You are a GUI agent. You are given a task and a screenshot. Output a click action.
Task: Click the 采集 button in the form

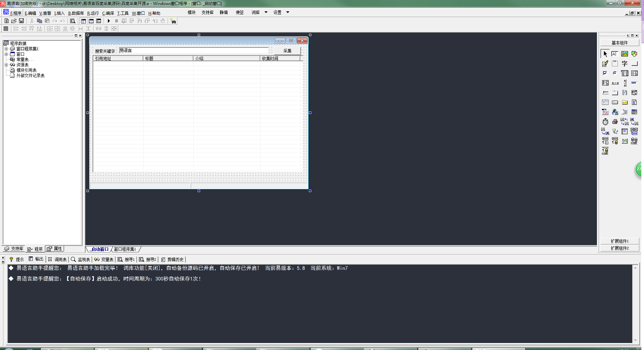[287, 51]
